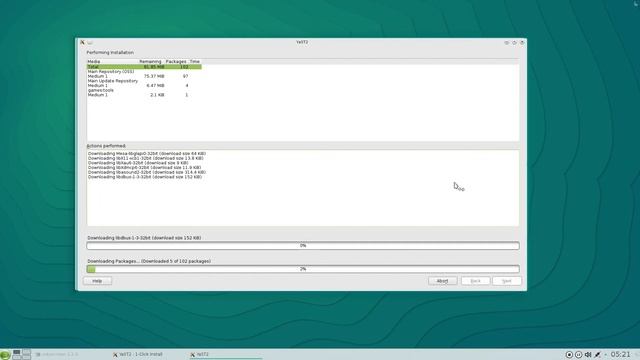Click the Abort button
This screenshot has height=360, width=640.
click(x=442, y=281)
